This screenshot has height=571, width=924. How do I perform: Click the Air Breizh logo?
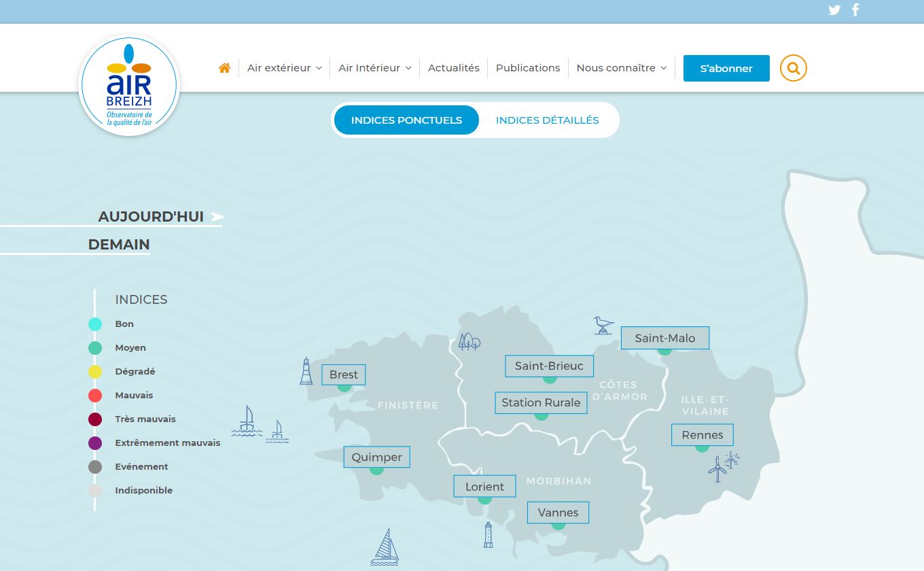[x=129, y=86]
